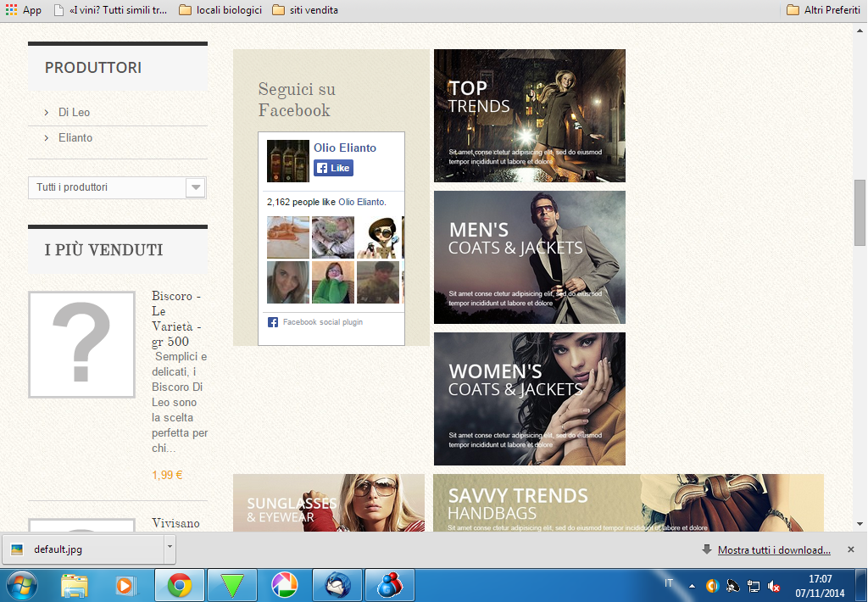Click the Facebook social plugin logo icon

(x=272, y=322)
